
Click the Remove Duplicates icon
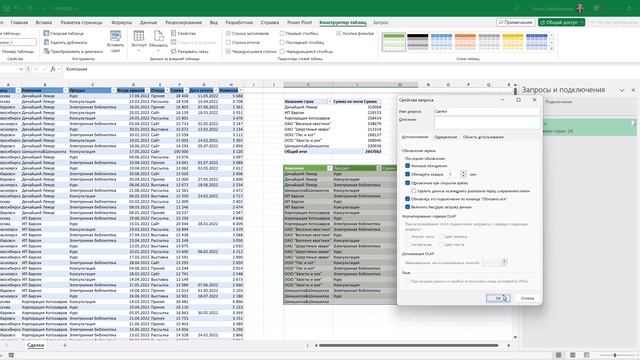47,42
